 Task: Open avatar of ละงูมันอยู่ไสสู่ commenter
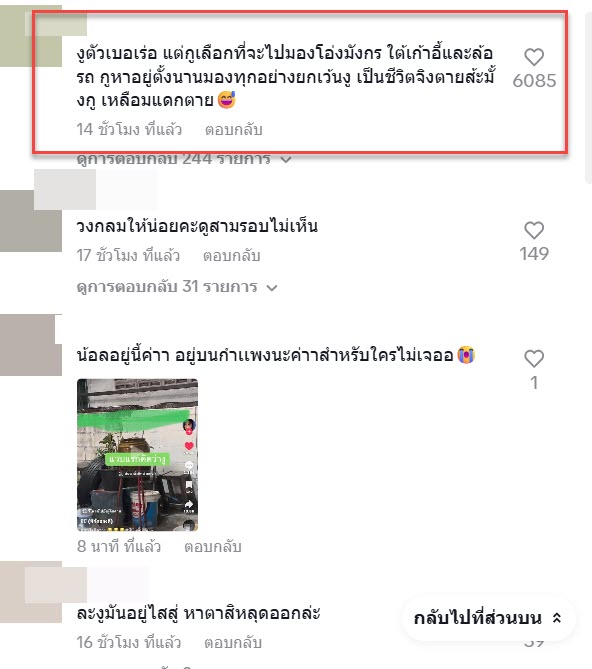pyautogui.click(x=31, y=592)
